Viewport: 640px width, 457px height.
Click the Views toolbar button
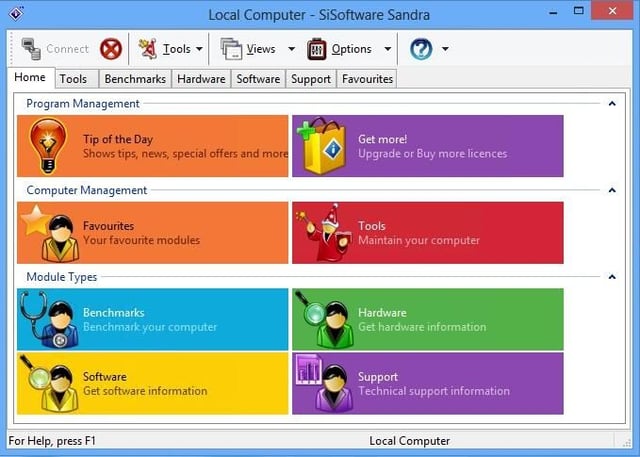tap(248, 49)
